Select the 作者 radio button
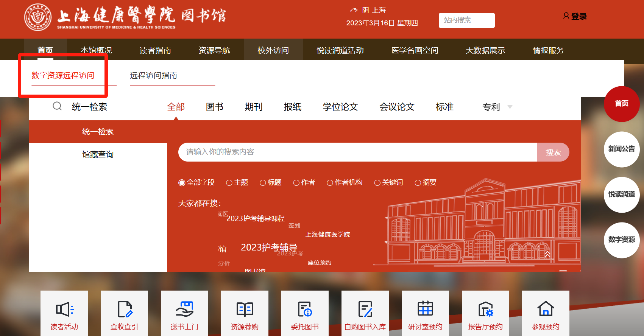The width and height of the screenshot is (644, 336). (296, 183)
